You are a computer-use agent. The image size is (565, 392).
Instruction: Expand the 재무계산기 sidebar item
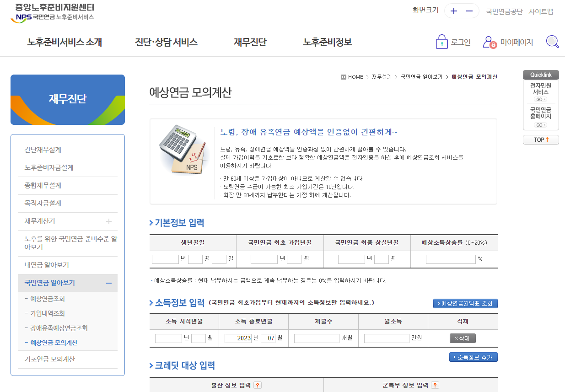point(108,221)
